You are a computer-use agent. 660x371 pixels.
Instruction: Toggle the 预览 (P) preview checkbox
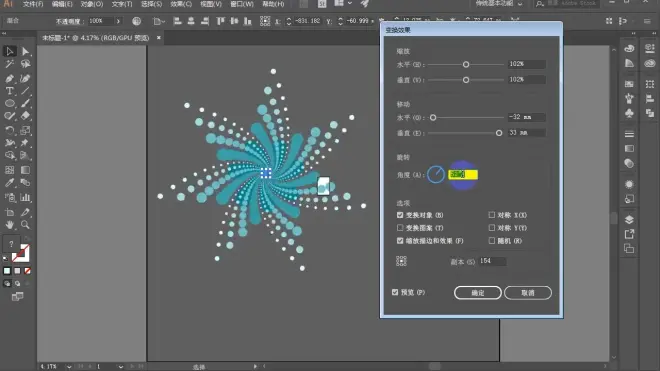click(x=395, y=292)
